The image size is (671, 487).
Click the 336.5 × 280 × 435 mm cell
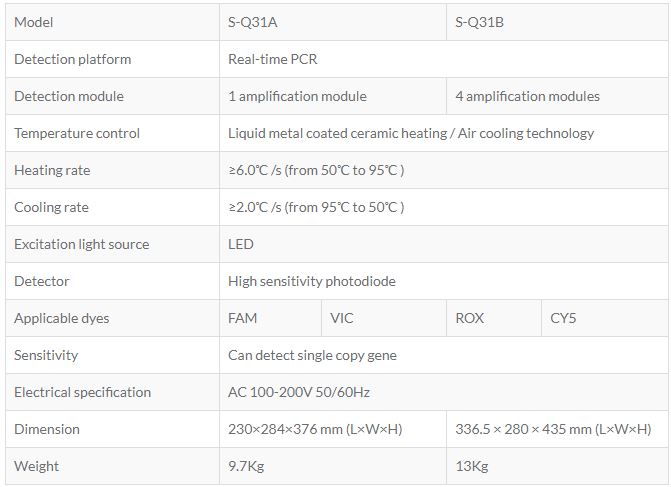(553, 429)
